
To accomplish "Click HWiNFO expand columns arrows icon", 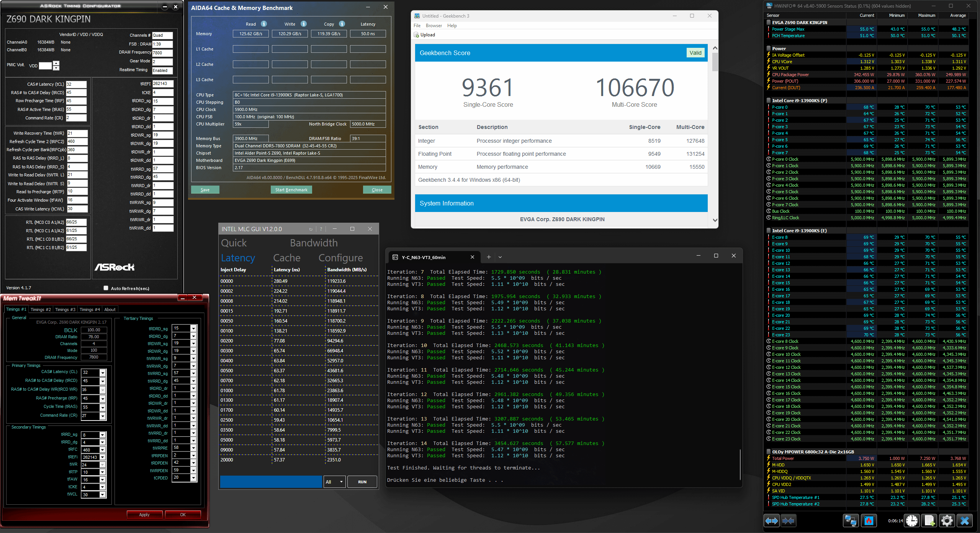I will 771,521.
